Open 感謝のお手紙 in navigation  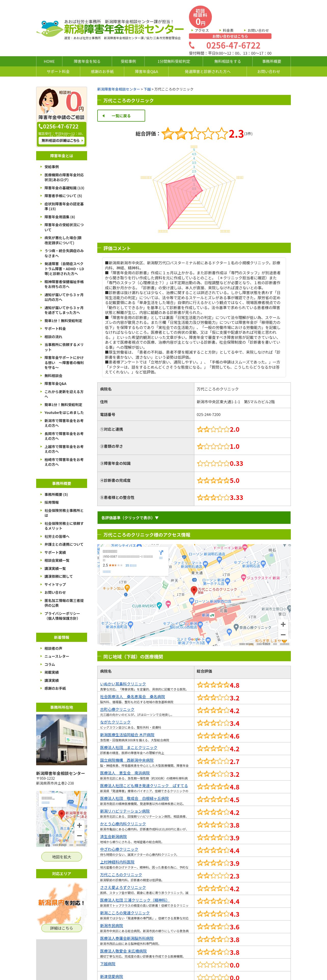(x=102, y=71)
